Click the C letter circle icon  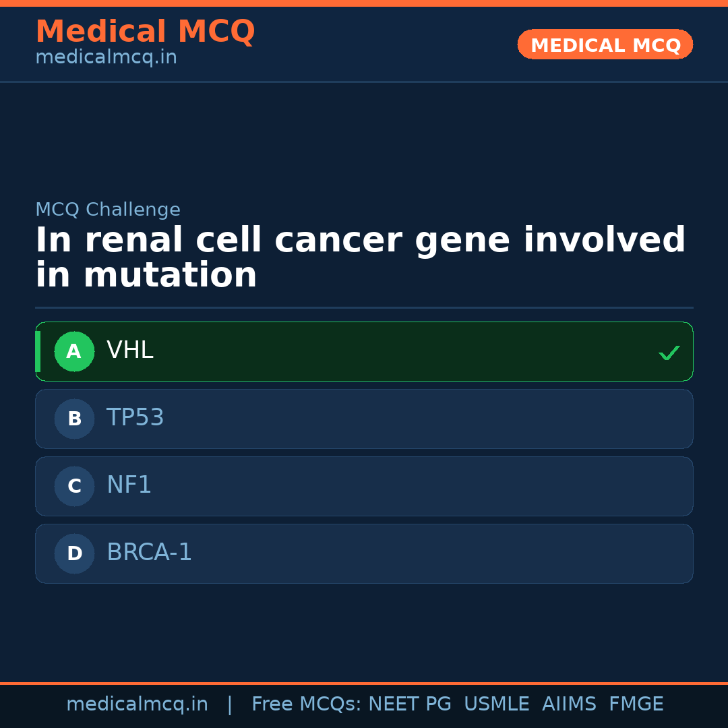coord(74,486)
